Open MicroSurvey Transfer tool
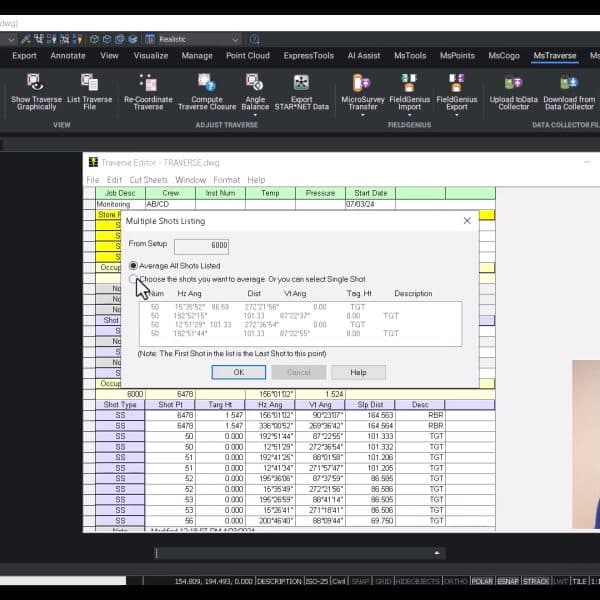This screenshot has height=600, width=600. click(x=362, y=83)
